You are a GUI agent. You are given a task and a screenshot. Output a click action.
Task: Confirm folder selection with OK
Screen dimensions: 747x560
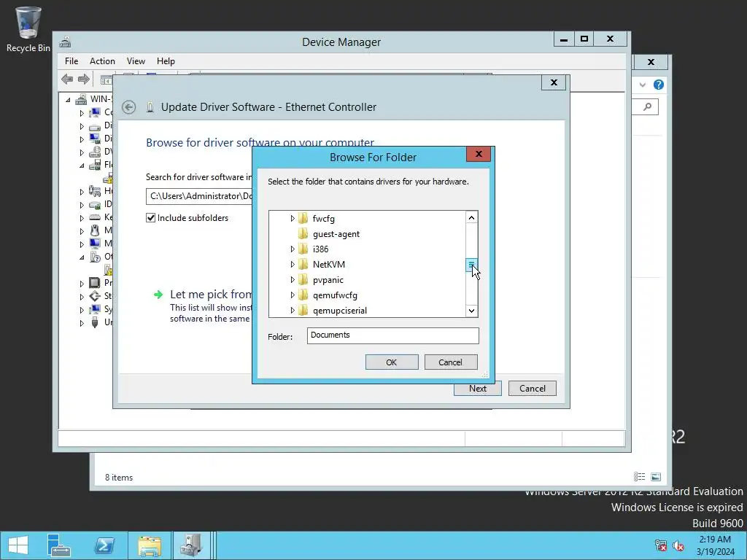pos(392,362)
